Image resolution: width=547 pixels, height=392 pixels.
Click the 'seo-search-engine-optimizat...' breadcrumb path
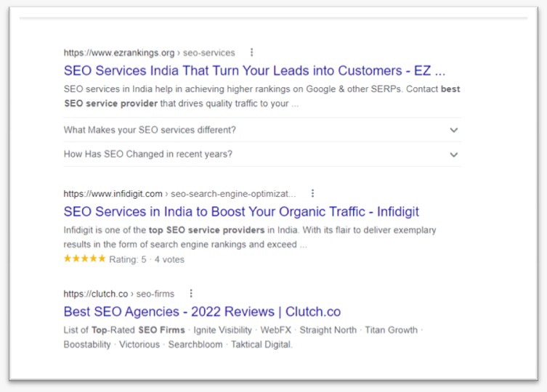coord(233,194)
